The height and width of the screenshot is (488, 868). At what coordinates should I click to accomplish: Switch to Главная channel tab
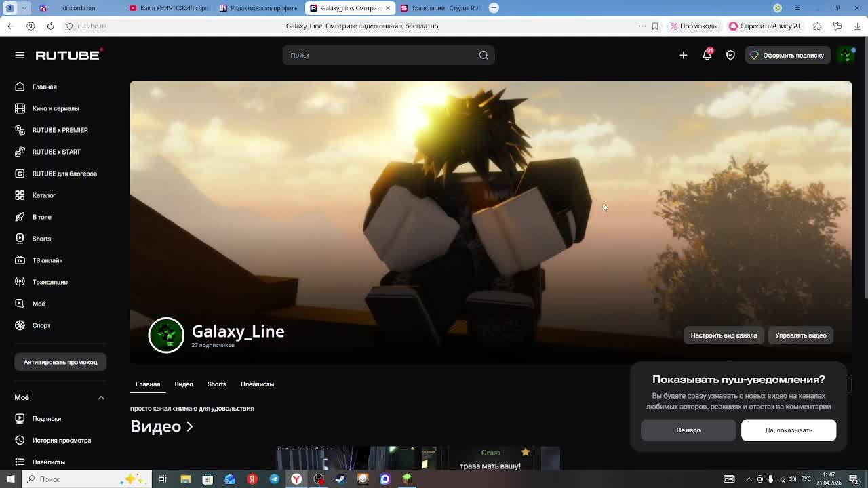(x=148, y=384)
